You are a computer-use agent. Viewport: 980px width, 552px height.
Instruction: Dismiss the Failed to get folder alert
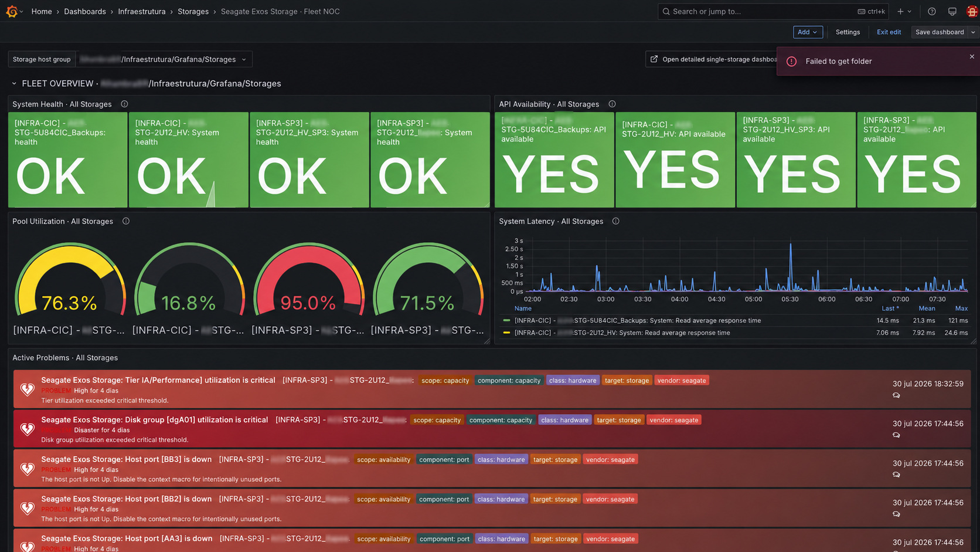(972, 57)
